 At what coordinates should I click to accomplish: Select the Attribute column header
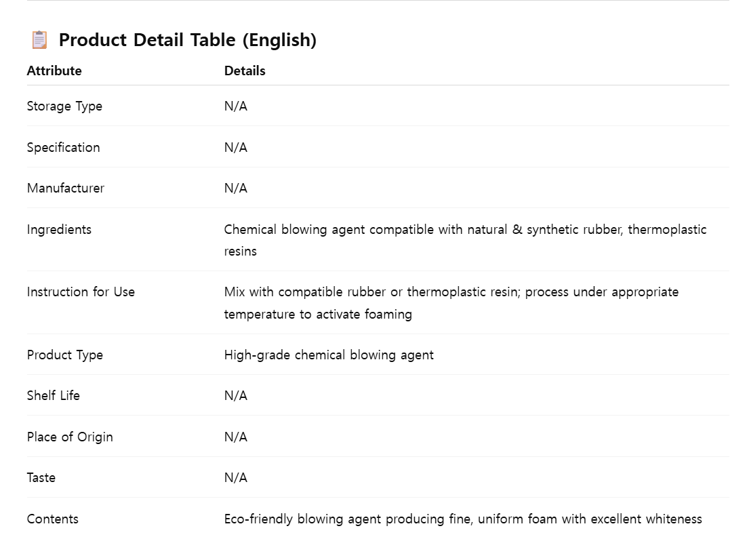pos(54,71)
